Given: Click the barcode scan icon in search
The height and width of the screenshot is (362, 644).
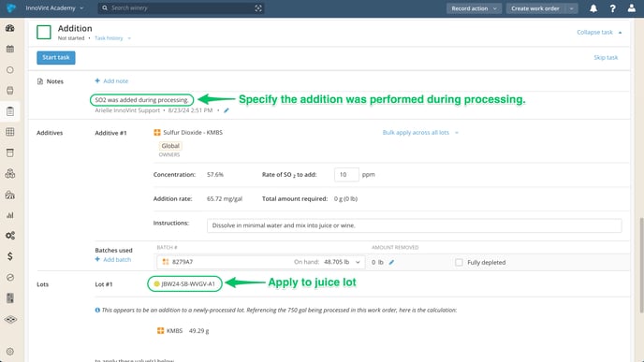Looking at the screenshot, I should (258, 8).
